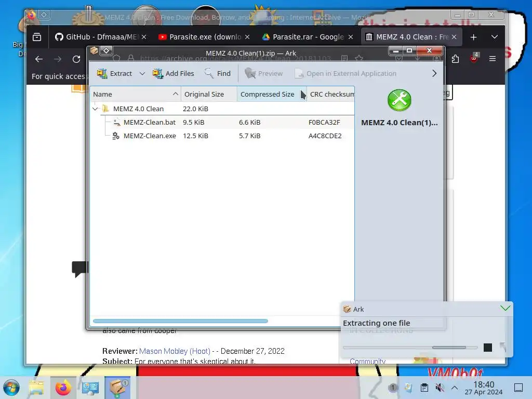Go forward in Firefox
532x399 pixels.
coord(58,59)
